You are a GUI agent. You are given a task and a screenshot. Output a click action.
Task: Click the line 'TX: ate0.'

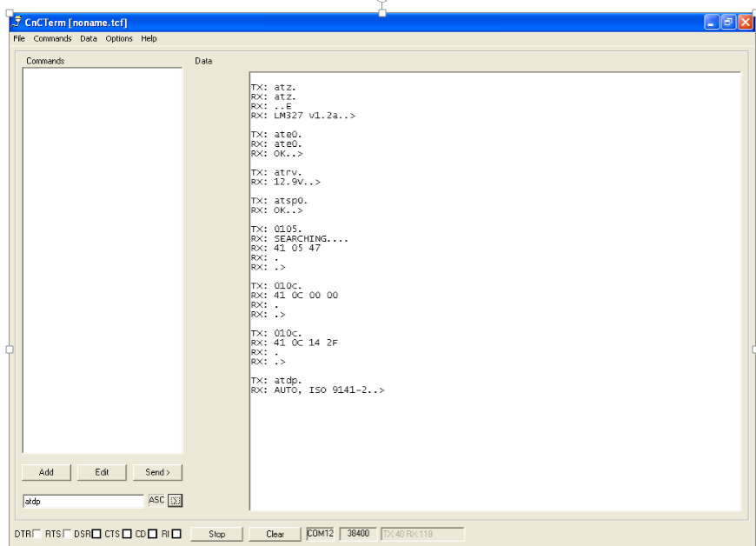[276, 135]
